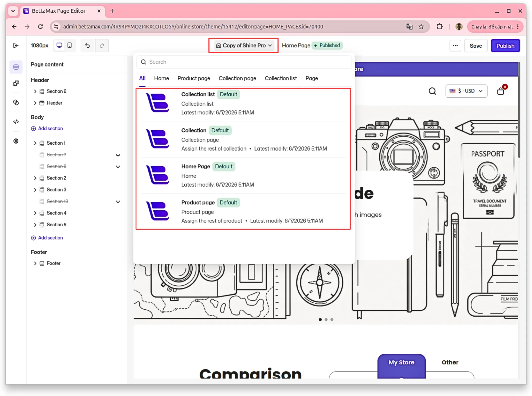Reload the browser page
This screenshot has width=532, height=396.
[40, 27]
